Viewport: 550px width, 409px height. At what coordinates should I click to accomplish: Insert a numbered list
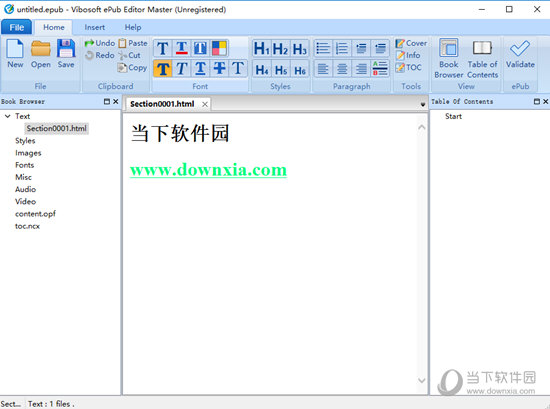[x=342, y=48]
